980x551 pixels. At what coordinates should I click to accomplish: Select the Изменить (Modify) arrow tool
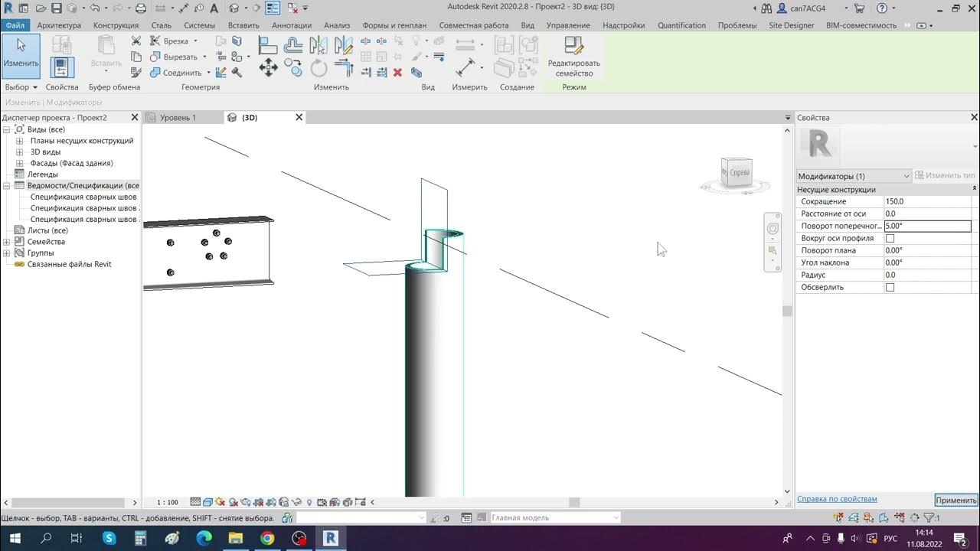click(x=21, y=55)
